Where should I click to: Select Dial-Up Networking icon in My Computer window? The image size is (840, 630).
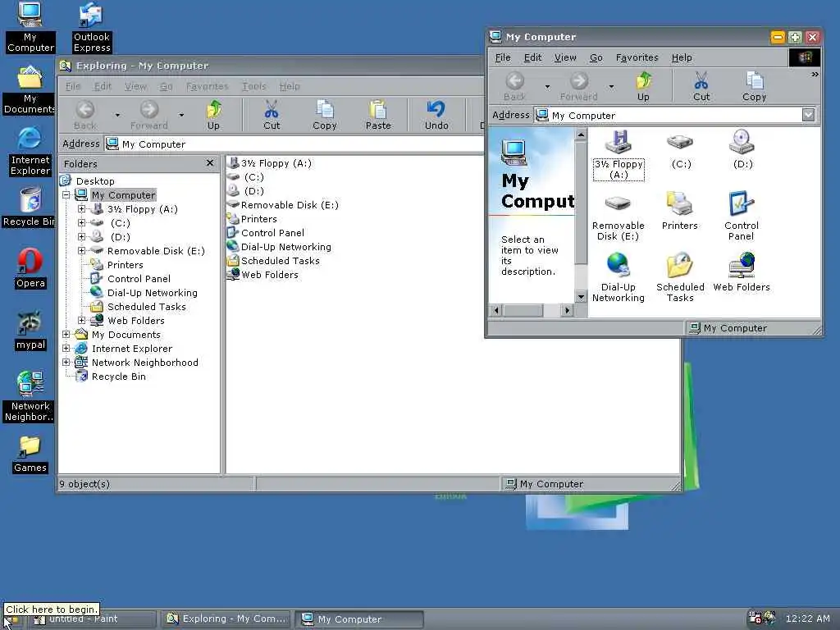click(619, 278)
